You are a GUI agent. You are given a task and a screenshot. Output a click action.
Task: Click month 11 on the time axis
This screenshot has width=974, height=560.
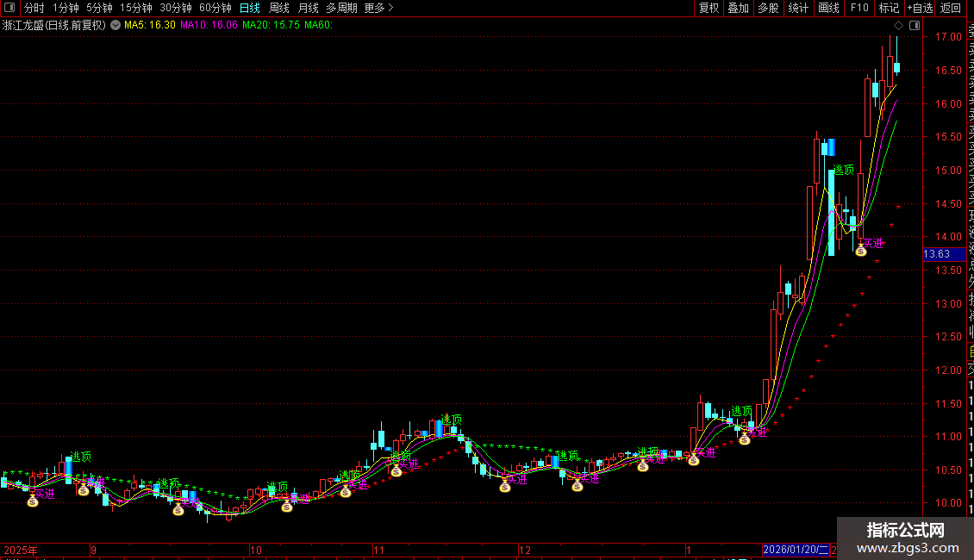click(379, 550)
